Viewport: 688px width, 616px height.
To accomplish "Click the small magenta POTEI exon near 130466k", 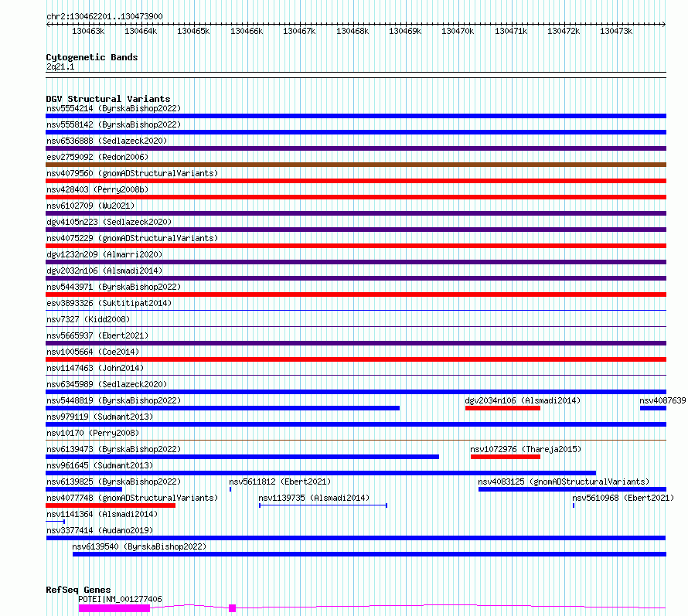I will (233, 608).
